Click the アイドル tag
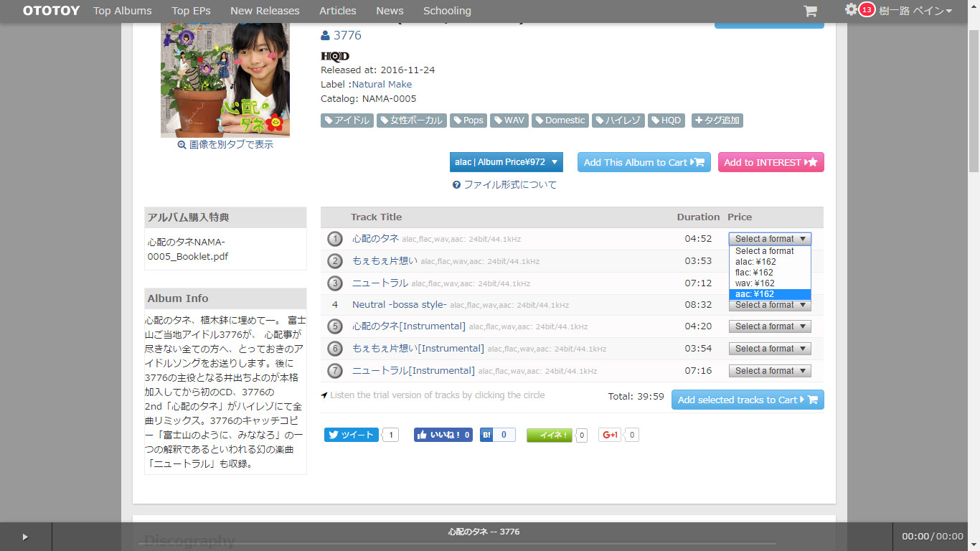Image resolution: width=980 pixels, height=551 pixels. pyautogui.click(x=347, y=121)
